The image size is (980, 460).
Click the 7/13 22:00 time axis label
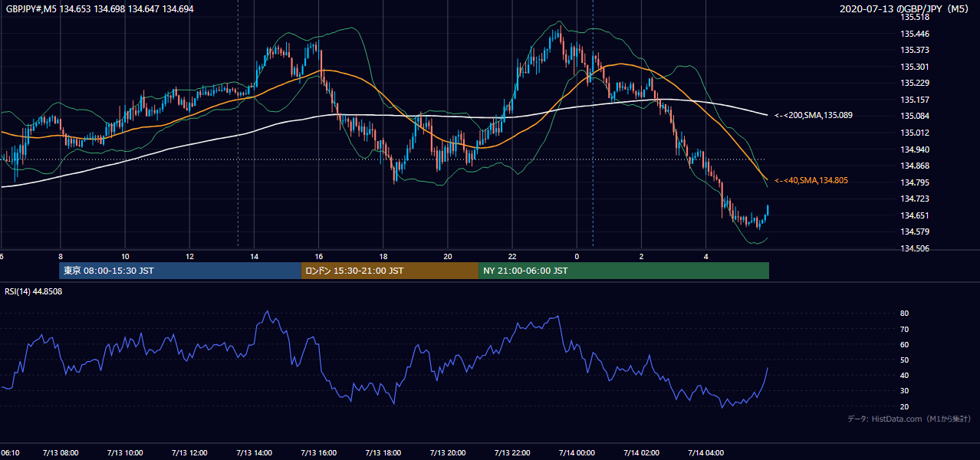tap(512, 453)
